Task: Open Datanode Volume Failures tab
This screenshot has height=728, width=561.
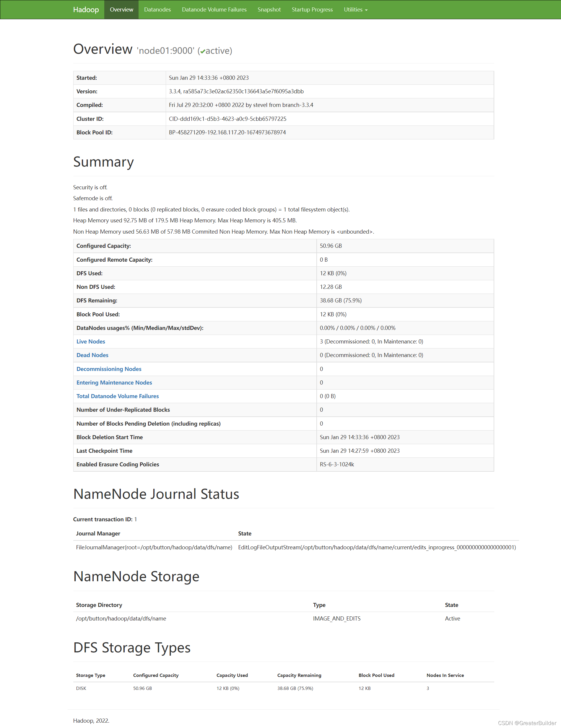Action: click(214, 10)
